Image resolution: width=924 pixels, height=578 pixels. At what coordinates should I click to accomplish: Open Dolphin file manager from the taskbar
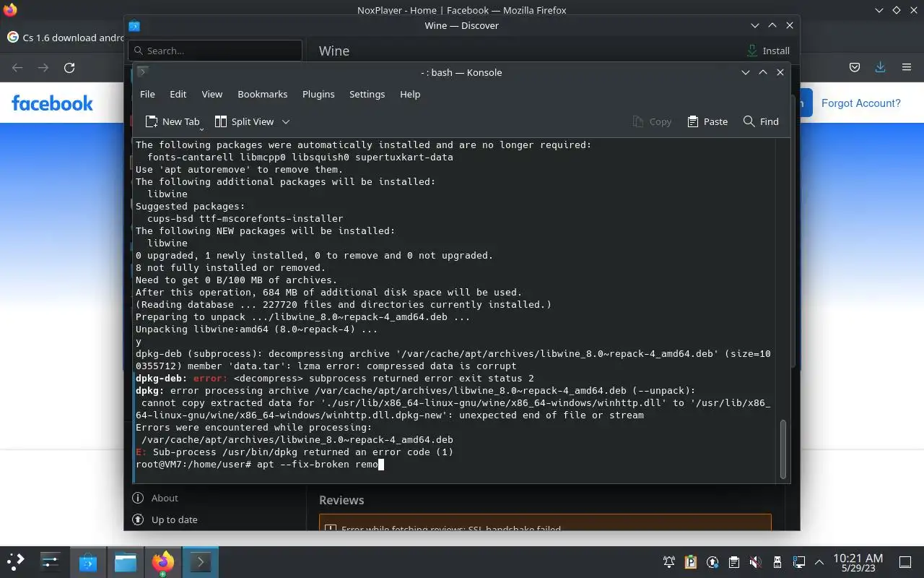[x=126, y=561]
